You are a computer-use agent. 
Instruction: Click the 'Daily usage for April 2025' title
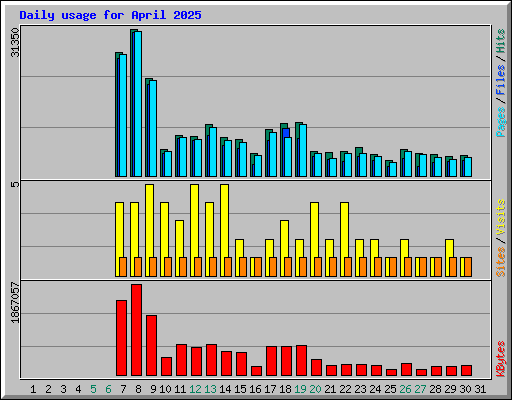pyautogui.click(x=110, y=15)
